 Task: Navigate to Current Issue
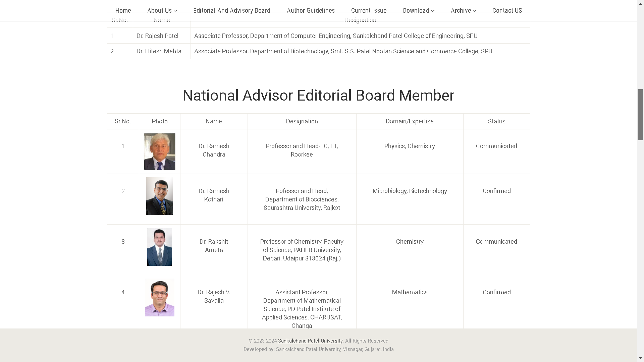point(369,10)
